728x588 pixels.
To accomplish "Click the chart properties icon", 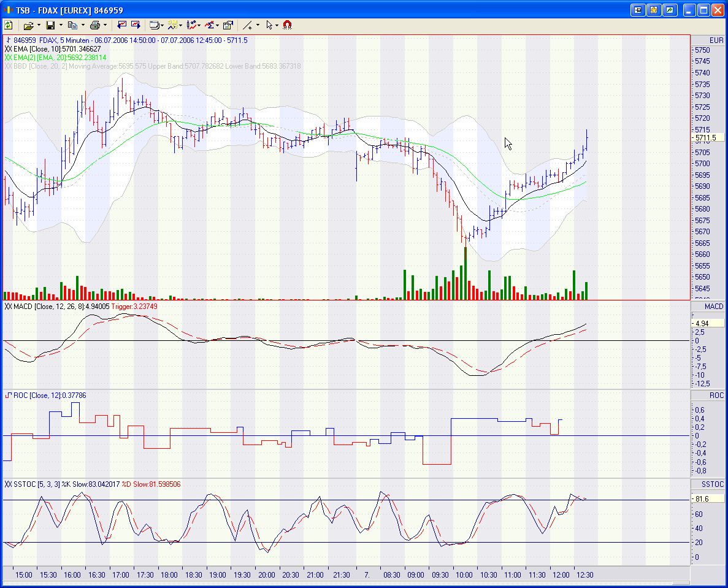I will [x=228, y=25].
